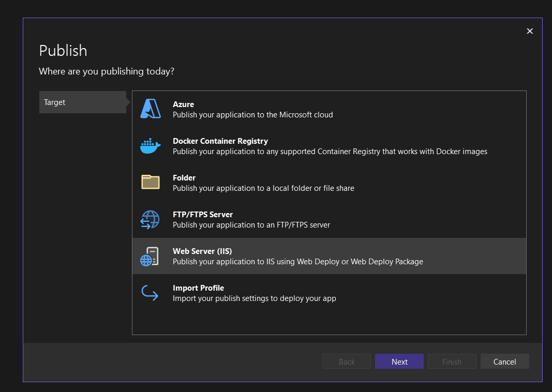The width and height of the screenshot is (552, 392).
Task: Click the Azure logo icon
Action: click(x=151, y=109)
